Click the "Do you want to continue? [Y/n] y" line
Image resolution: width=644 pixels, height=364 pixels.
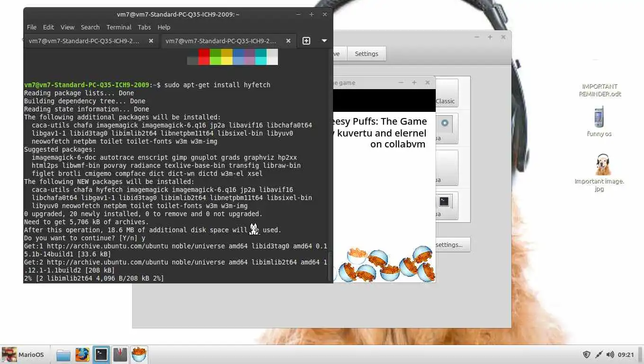pos(85,238)
